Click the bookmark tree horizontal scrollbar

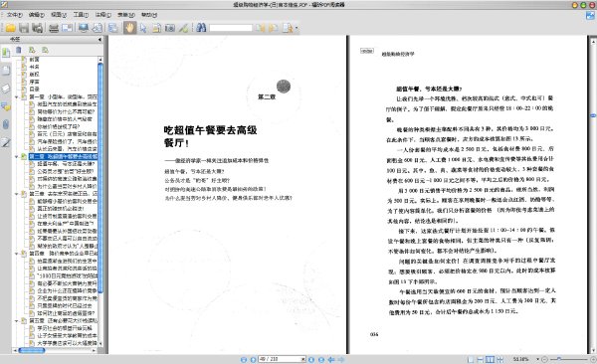(x=32, y=350)
